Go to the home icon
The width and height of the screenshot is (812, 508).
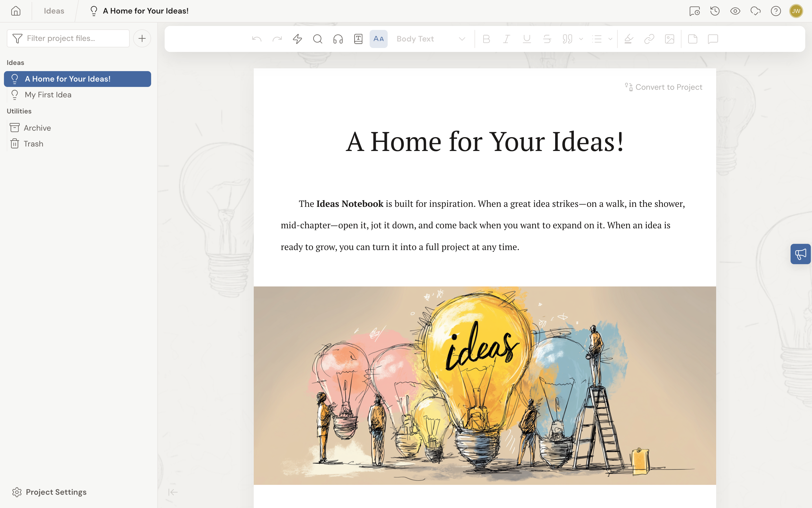tap(16, 11)
